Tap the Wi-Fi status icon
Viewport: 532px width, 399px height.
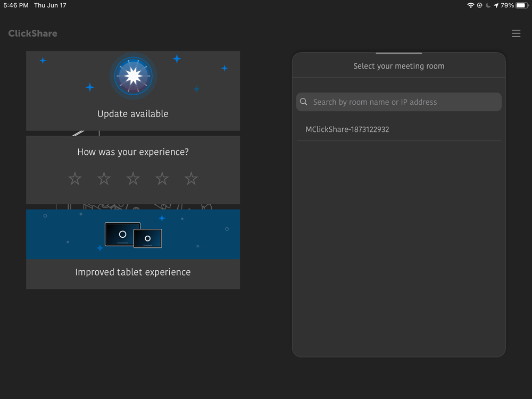coord(470,5)
